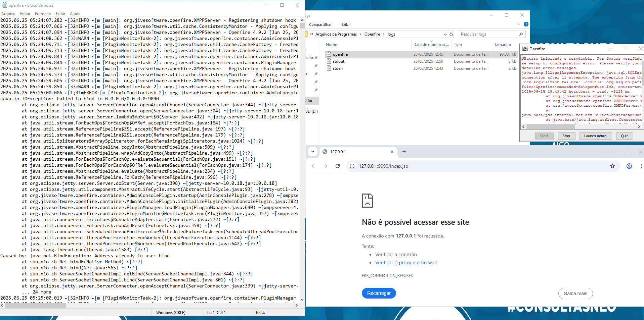The image size is (644, 320).
Task: Click the Recarregar button
Action: tap(379, 293)
